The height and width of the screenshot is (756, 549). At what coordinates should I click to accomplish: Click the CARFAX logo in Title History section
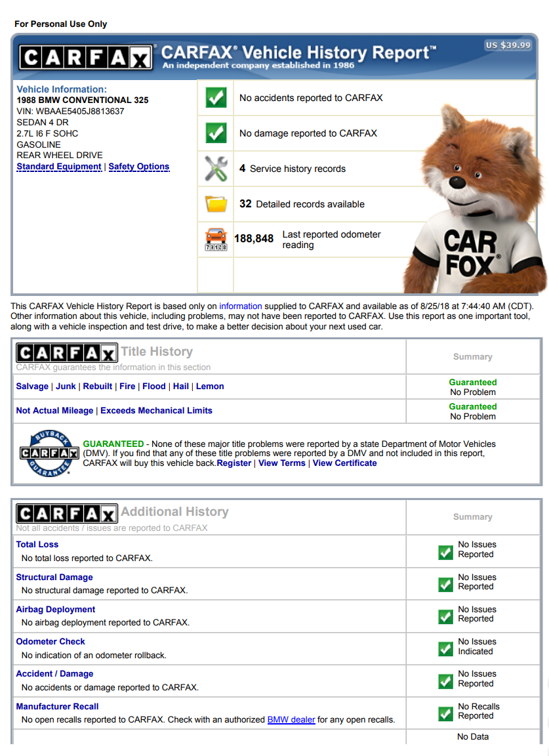(x=66, y=353)
